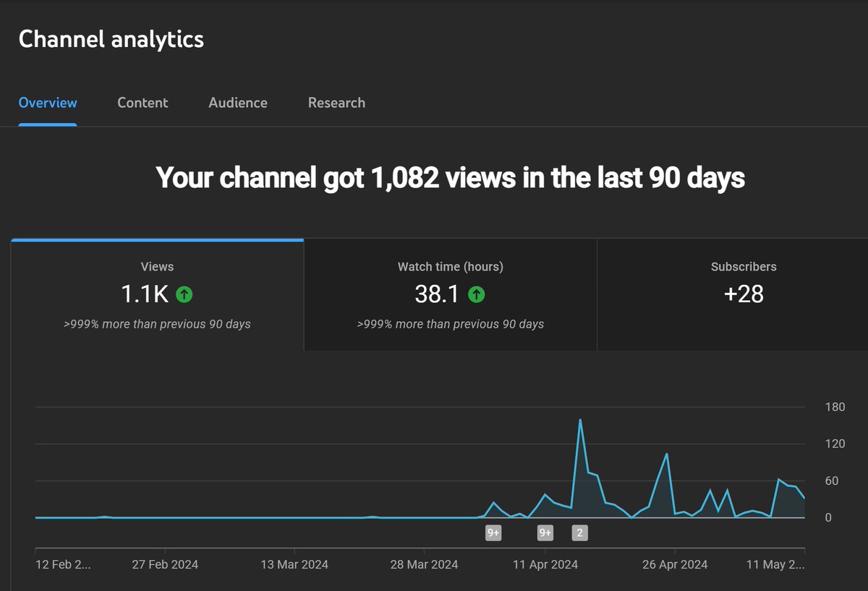
Task: Click the 11 Apr 2024 axis label
Action: 545,564
